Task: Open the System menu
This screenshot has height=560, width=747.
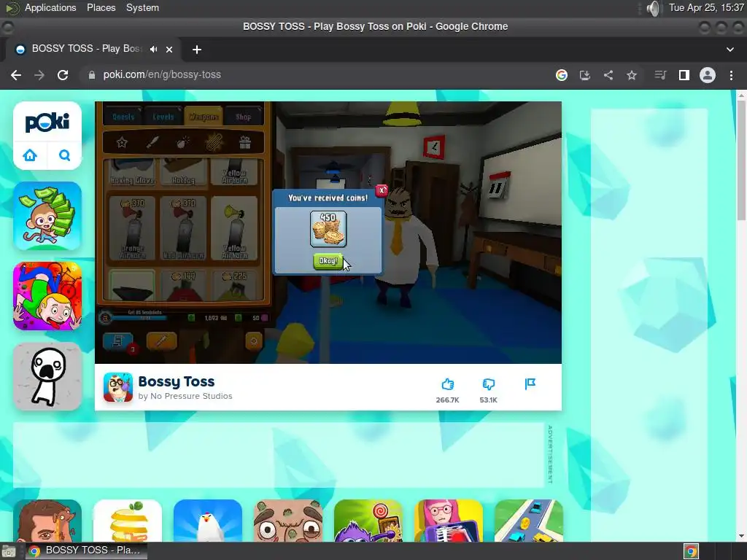Action: [x=142, y=7]
